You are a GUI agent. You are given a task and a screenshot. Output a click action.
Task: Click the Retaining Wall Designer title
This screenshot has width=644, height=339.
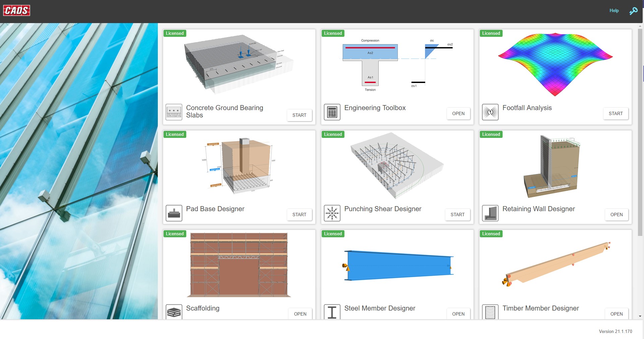[x=538, y=209]
